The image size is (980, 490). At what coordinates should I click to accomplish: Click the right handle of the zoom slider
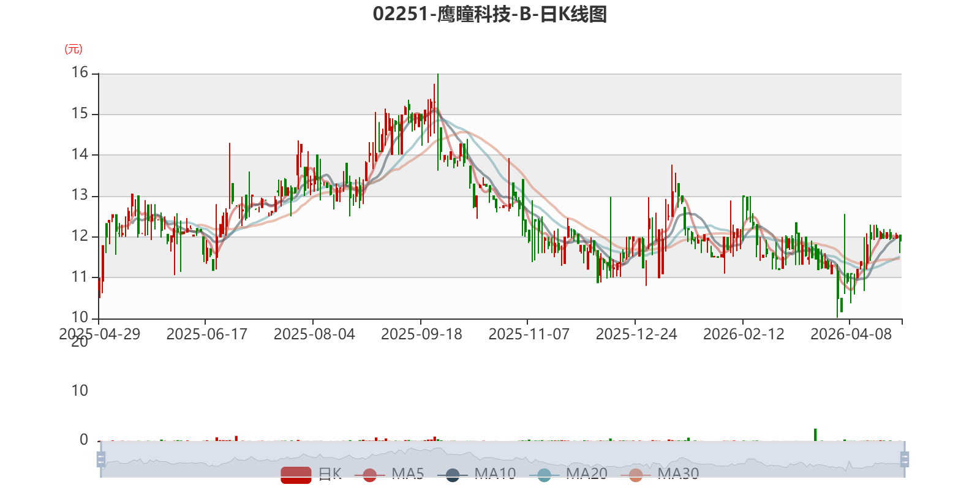point(904,459)
